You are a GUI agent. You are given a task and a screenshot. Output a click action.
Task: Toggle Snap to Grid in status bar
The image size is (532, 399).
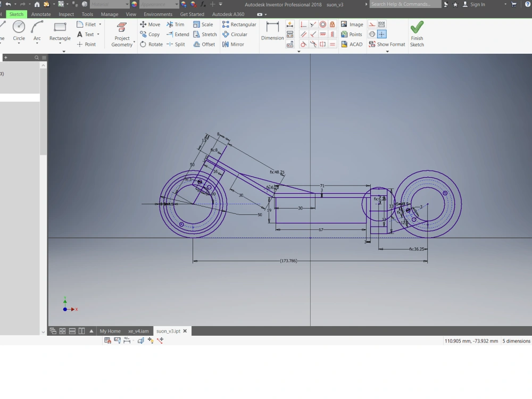[107, 340]
